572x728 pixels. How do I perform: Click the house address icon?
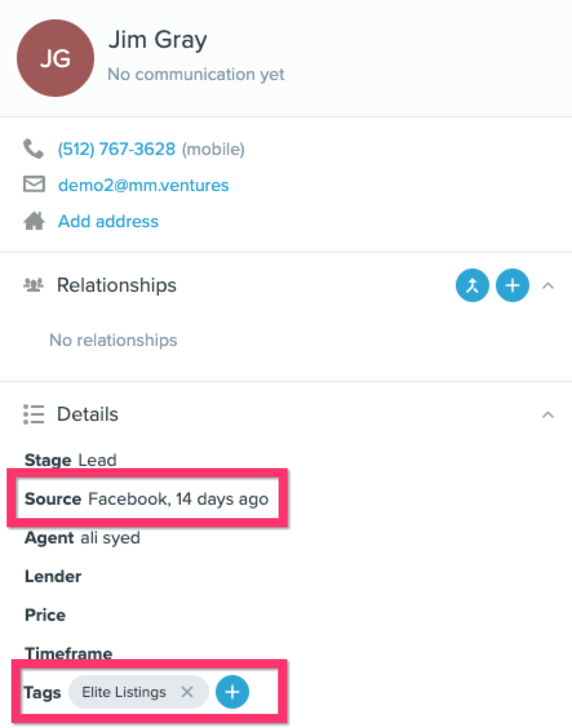click(x=34, y=221)
